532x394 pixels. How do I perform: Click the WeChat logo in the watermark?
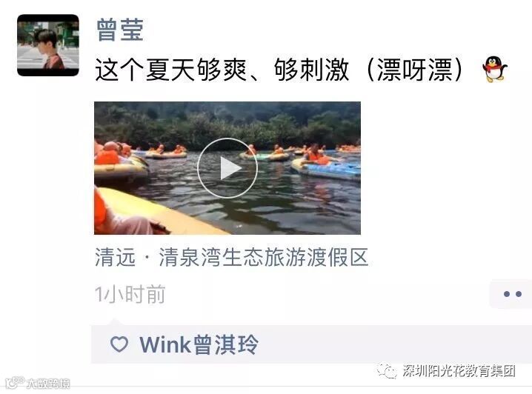click(x=387, y=370)
